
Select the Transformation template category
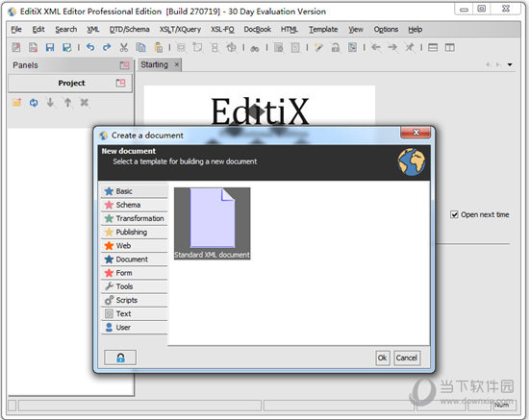pos(134,218)
